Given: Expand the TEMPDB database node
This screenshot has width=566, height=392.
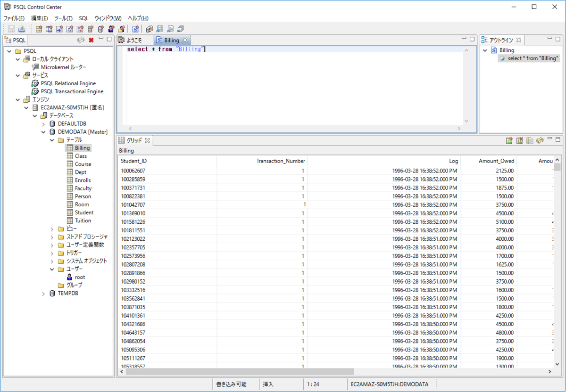Looking at the screenshot, I should click(43, 293).
